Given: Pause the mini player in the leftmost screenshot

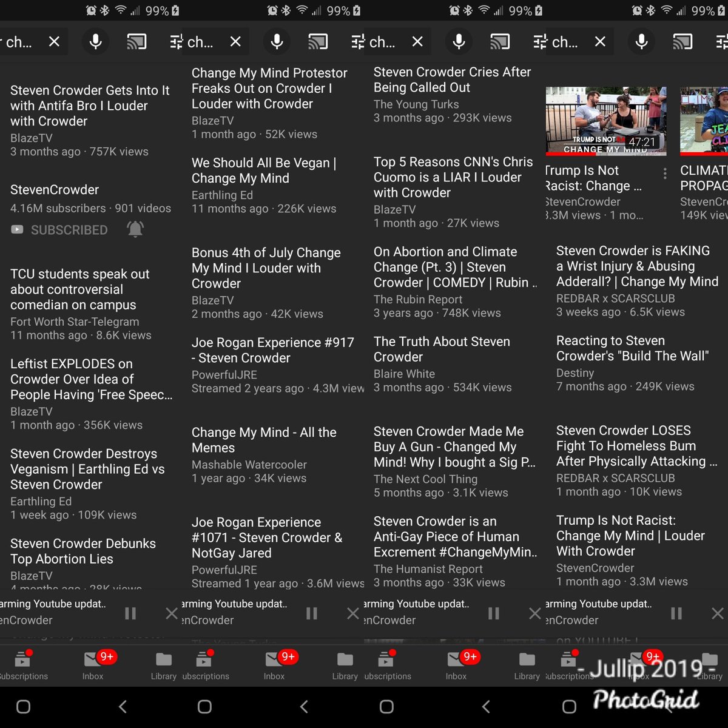Looking at the screenshot, I should click(x=130, y=613).
